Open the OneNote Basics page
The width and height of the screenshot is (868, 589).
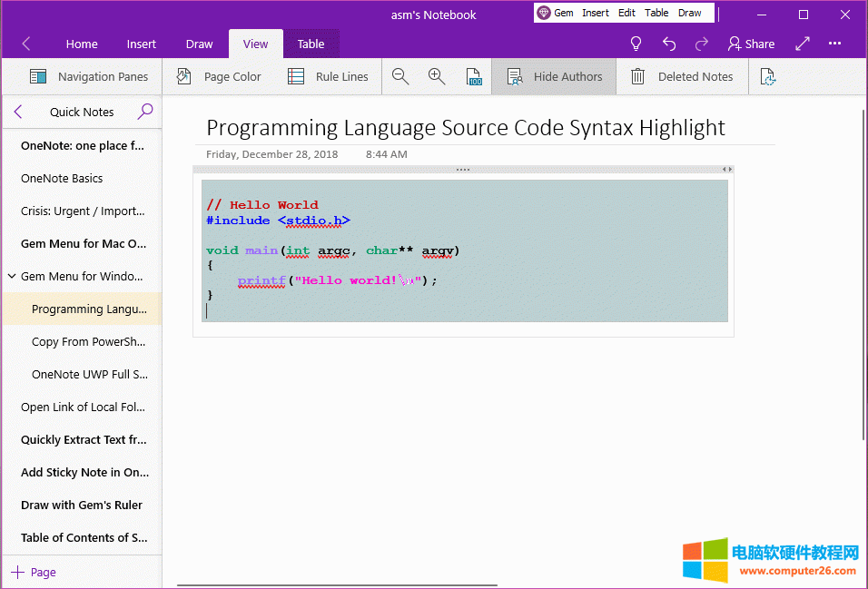coord(62,179)
